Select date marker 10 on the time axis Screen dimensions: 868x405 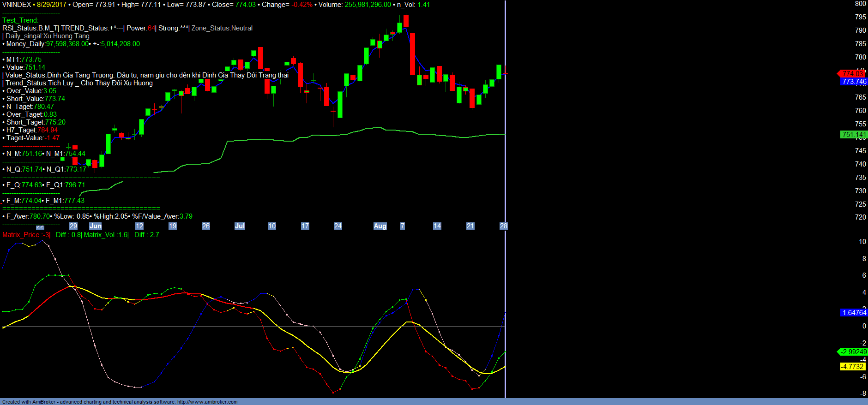[272, 226]
